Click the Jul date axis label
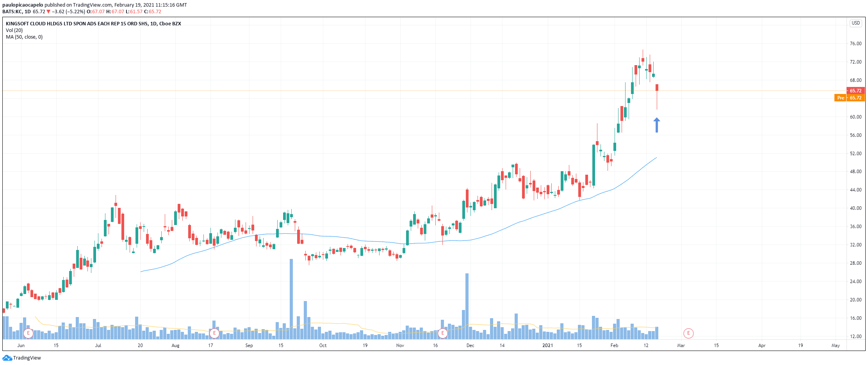Viewport: 868px width, 365px height. click(98, 346)
